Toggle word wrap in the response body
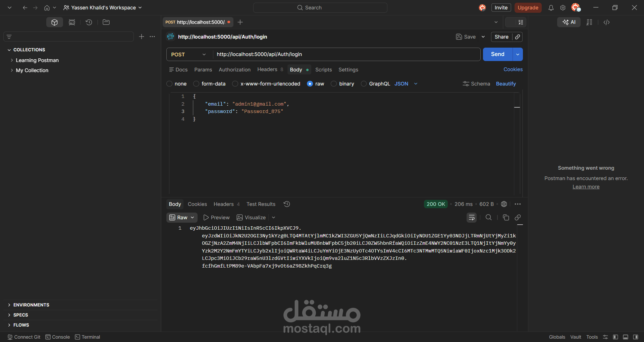 click(472, 218)
